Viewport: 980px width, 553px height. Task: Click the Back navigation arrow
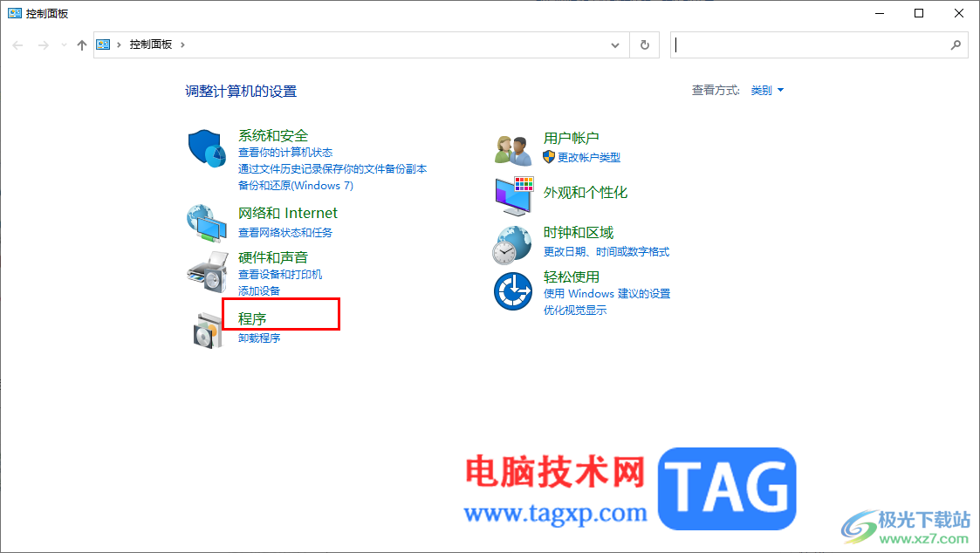tap(17, 45)
